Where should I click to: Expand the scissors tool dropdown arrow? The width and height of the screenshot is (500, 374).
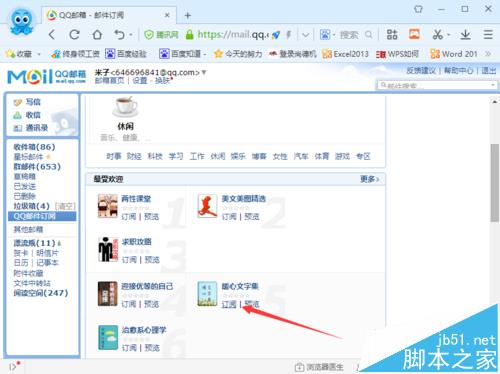pos(449,35)
